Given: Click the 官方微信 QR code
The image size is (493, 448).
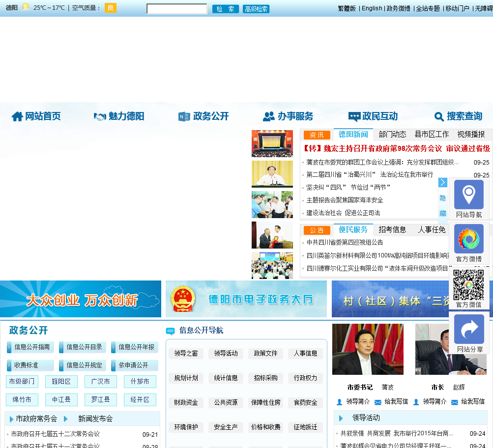Looking at the screenshot, I should 468,285.
